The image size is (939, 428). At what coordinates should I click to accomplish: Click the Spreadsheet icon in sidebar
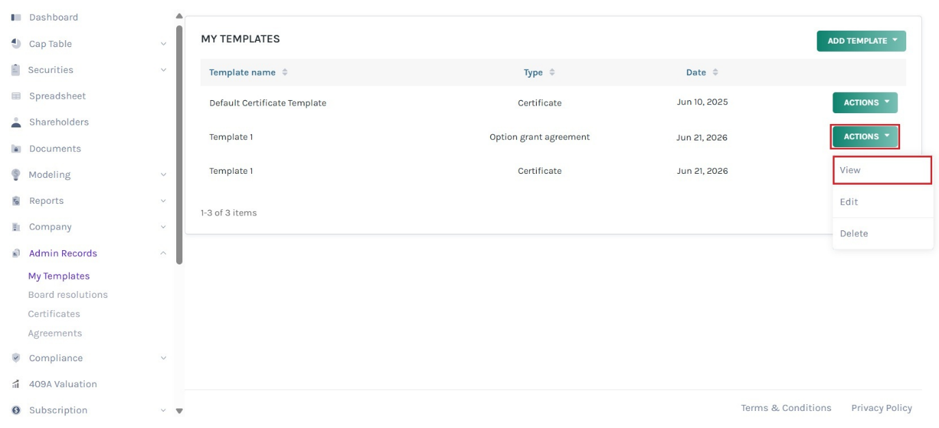(x=16, y=96)
